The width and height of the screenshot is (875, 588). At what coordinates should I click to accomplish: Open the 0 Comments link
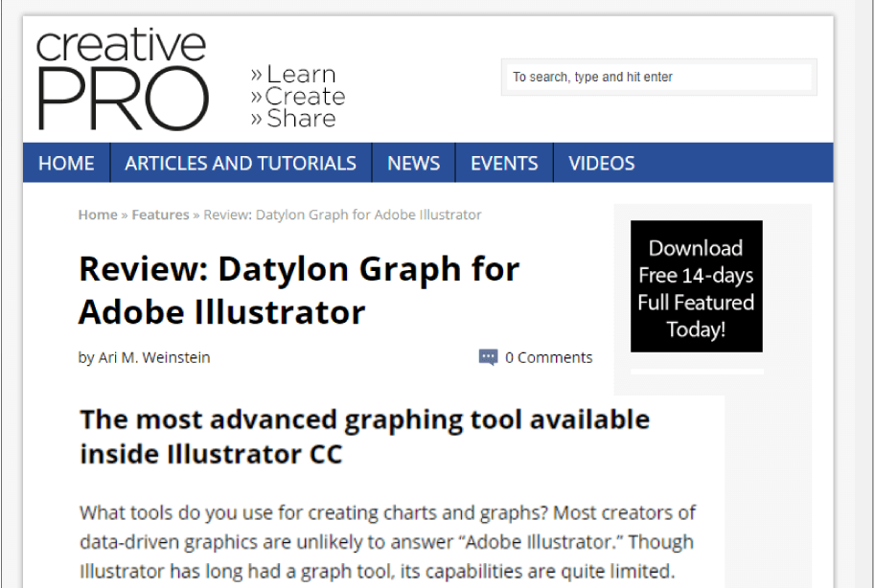click(548, 356)
